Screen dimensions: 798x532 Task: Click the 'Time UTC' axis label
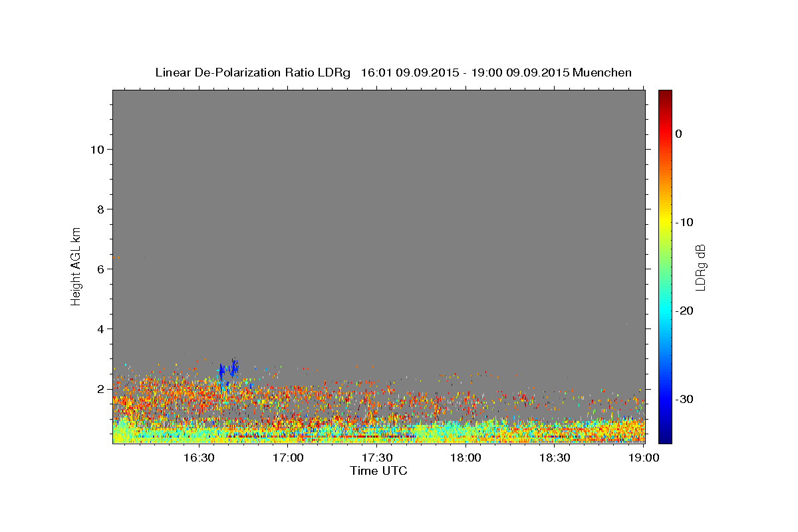pos(378,471)
